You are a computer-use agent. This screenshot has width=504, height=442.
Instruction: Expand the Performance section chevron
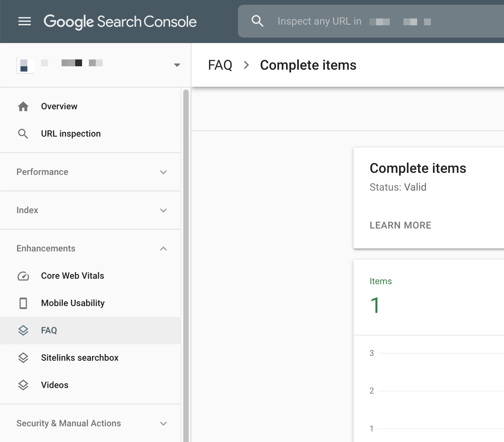tap(163, 172)
